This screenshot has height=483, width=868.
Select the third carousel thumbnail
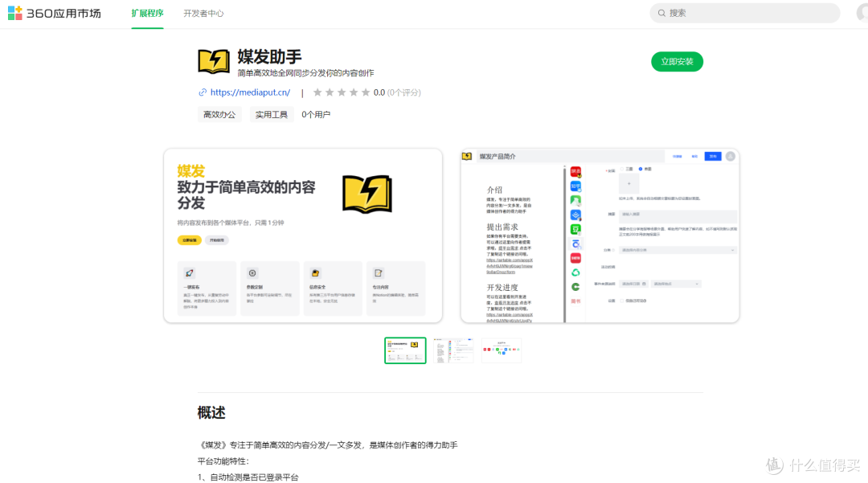(x=502, y=350)
